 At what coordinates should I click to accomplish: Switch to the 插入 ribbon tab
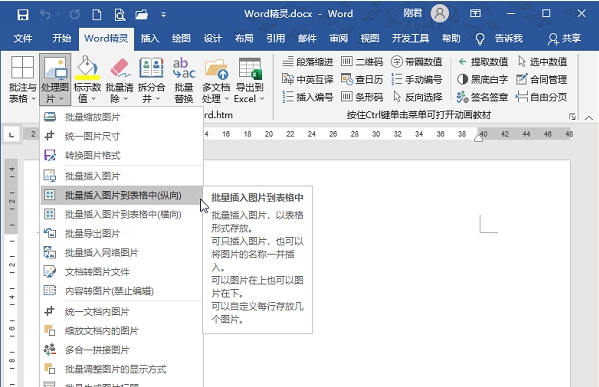click(x=150, y=38)
